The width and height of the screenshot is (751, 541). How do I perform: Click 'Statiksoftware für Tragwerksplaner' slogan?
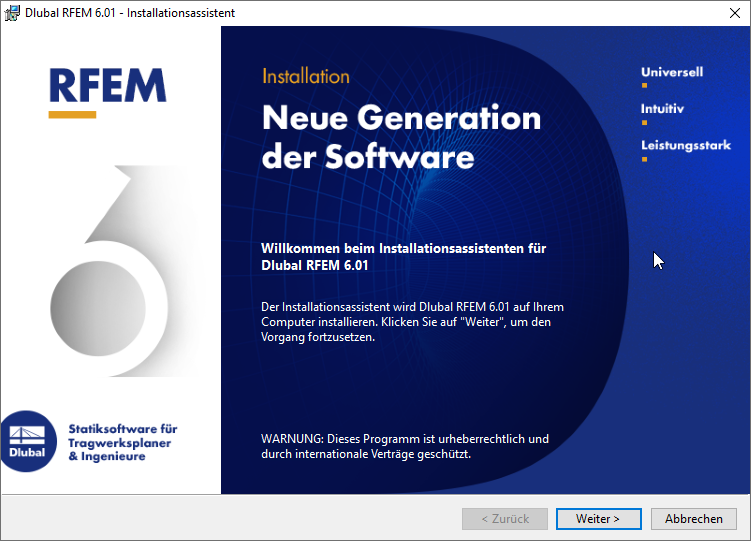click(123, 442)
